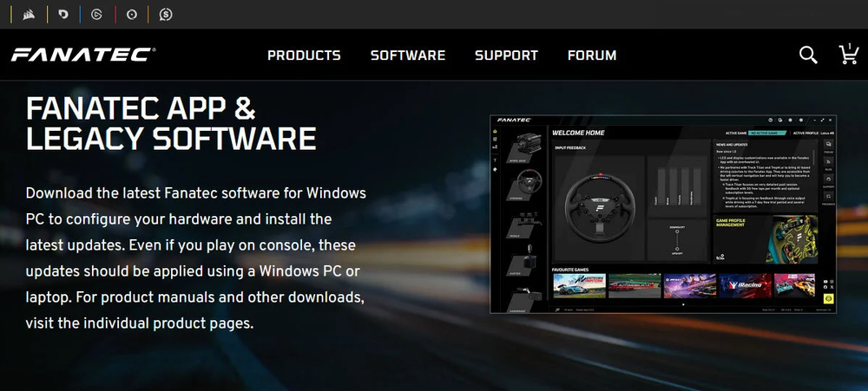Open the FORUM menu item
The height and width of the screenshot is (391, 868).
click(x=592, y=55)
